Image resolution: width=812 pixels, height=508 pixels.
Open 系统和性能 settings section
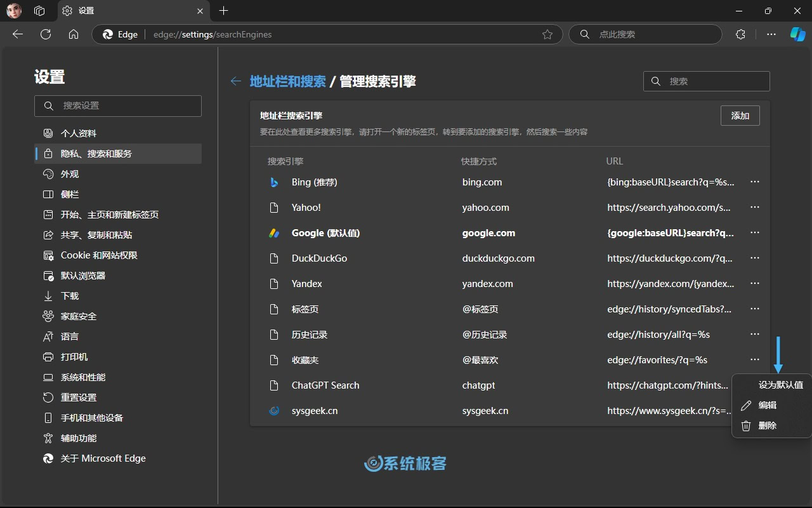[x=118, y=377]
